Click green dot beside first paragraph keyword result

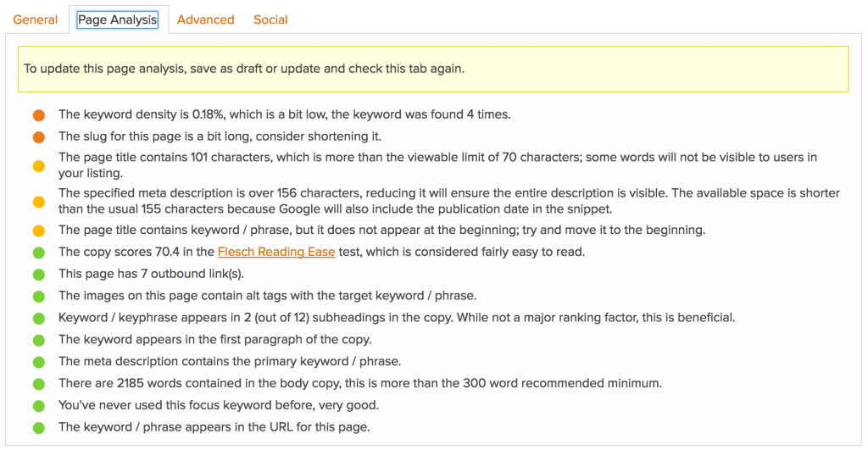point(39,340)
